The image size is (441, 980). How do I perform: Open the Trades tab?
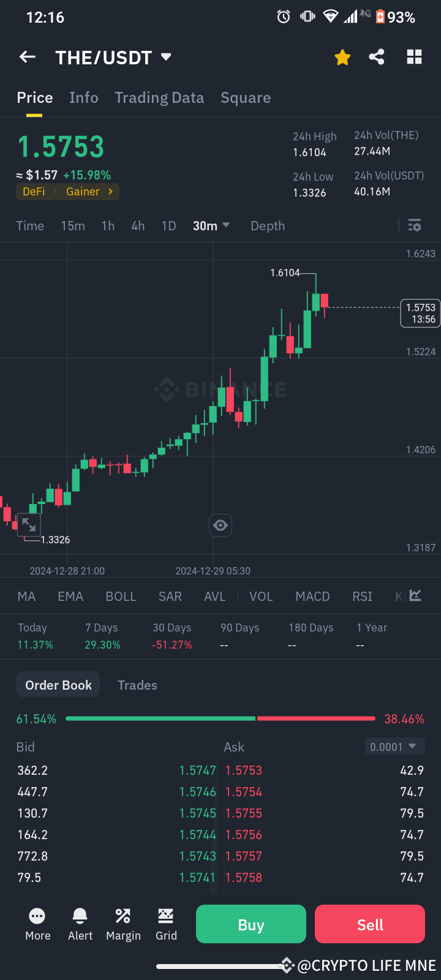(137, 685)
